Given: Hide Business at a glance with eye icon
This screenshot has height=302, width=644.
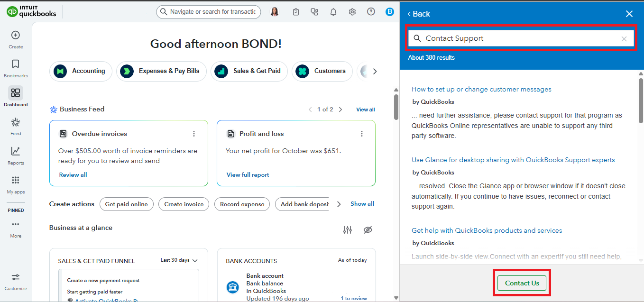Looking at the screenshot, I should coord(368,230).
